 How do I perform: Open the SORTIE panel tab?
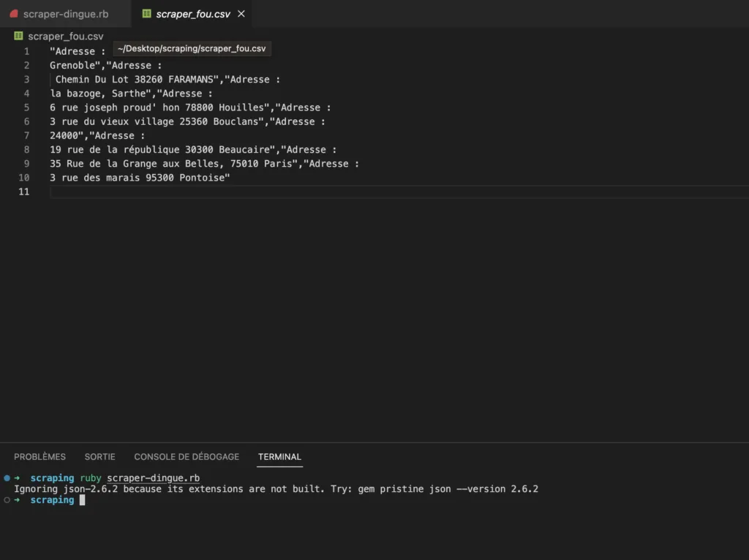tap(99, 457)
